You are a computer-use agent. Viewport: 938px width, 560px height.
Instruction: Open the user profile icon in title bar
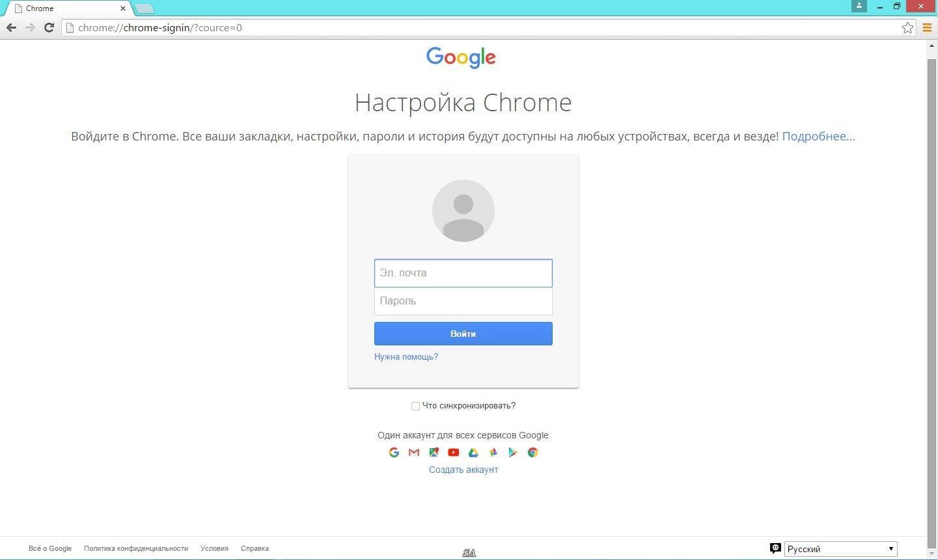(x=859, y=6)
